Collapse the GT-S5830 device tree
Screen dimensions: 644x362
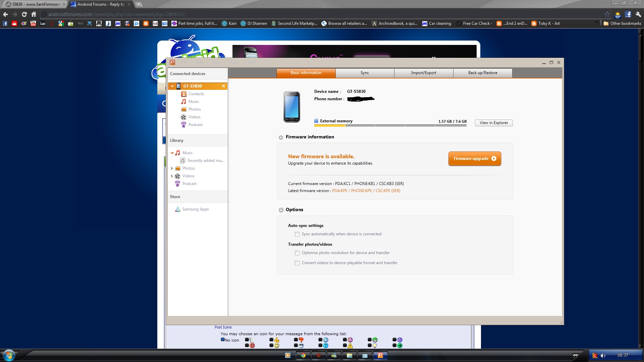tap(172, 86)
